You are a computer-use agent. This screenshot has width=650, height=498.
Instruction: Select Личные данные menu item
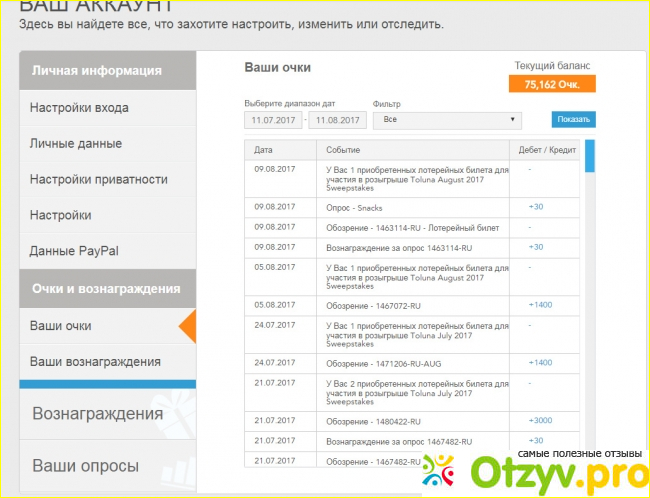[x=76, y=143]
